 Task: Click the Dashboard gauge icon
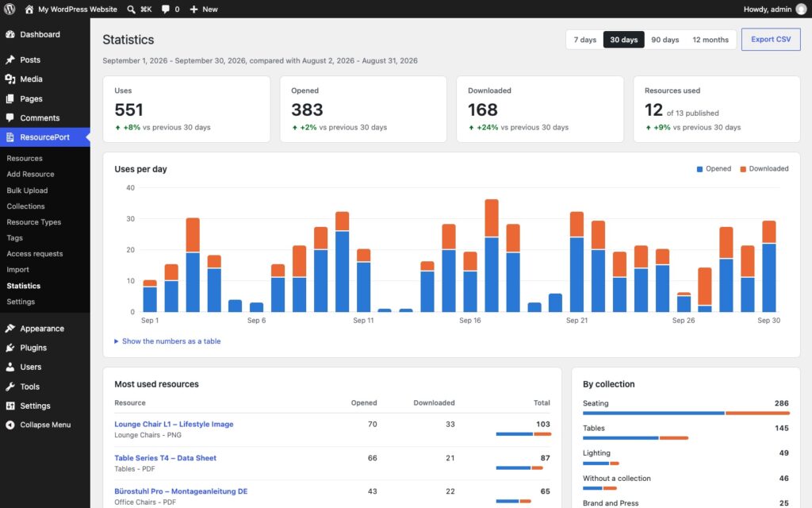[x=10, y=34]
